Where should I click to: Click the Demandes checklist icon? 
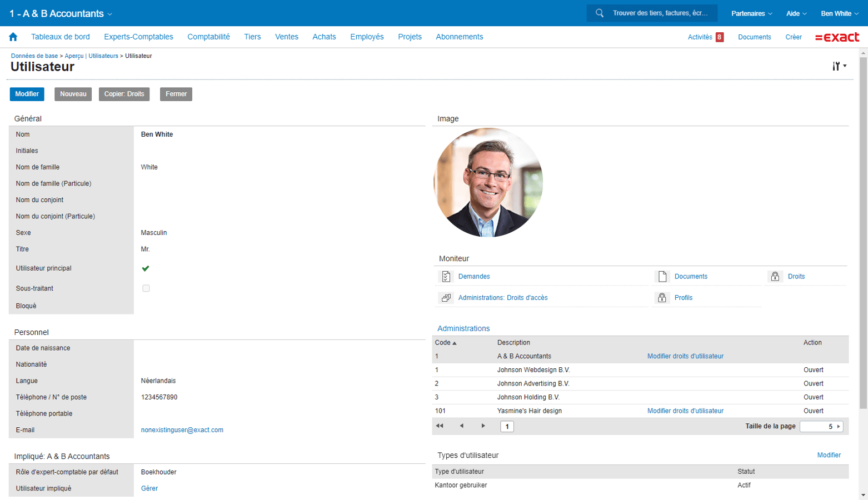click(x=446, y=277)
